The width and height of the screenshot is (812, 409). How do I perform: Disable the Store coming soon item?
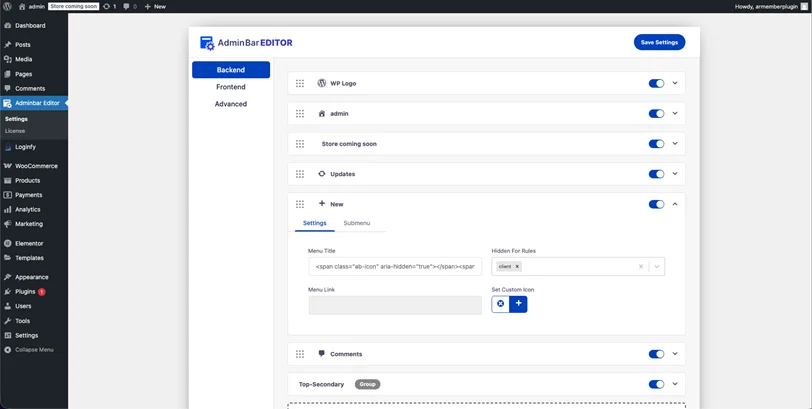pos(656,144)
